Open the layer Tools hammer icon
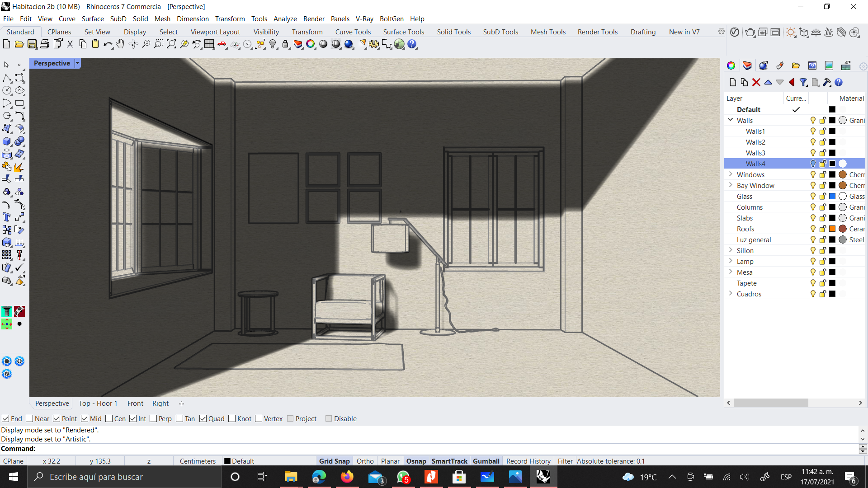 [827, 82]
